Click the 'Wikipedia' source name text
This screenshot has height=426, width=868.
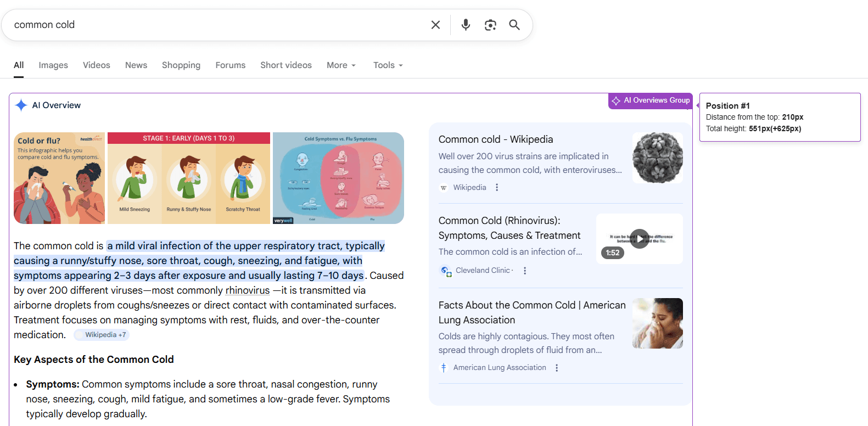tap(470, 188)
